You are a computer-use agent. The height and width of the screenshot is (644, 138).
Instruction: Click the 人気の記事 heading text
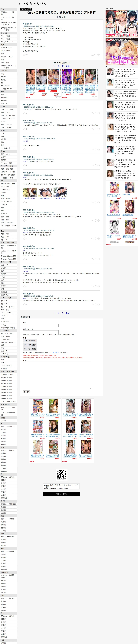[x=109, y=9]
